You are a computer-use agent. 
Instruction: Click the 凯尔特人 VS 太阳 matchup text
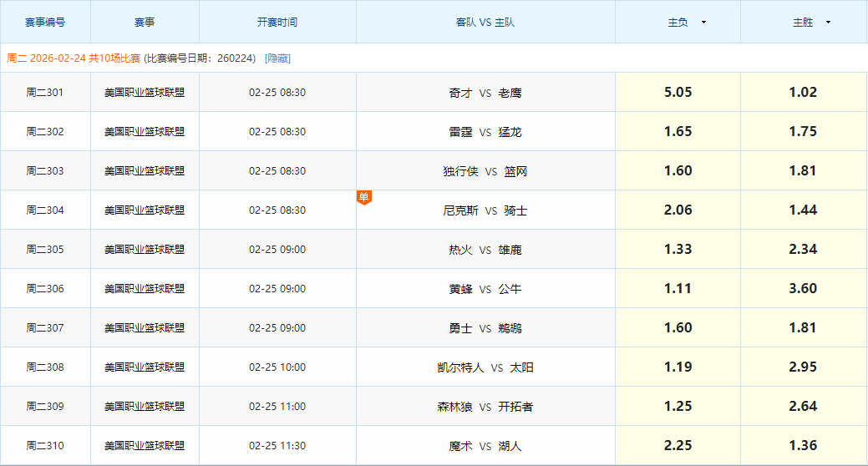click(x=485, y=368)
